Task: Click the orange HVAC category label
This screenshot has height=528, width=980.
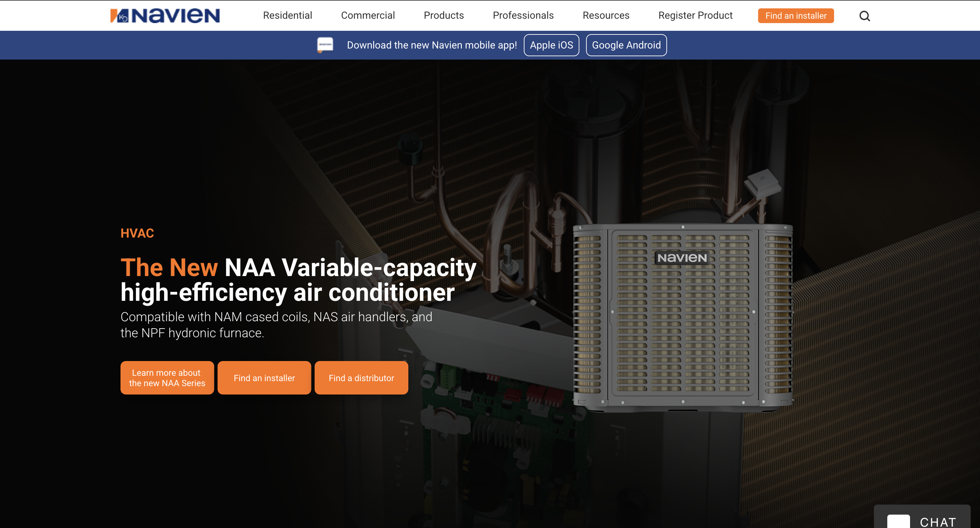Action: click(137, 233)
